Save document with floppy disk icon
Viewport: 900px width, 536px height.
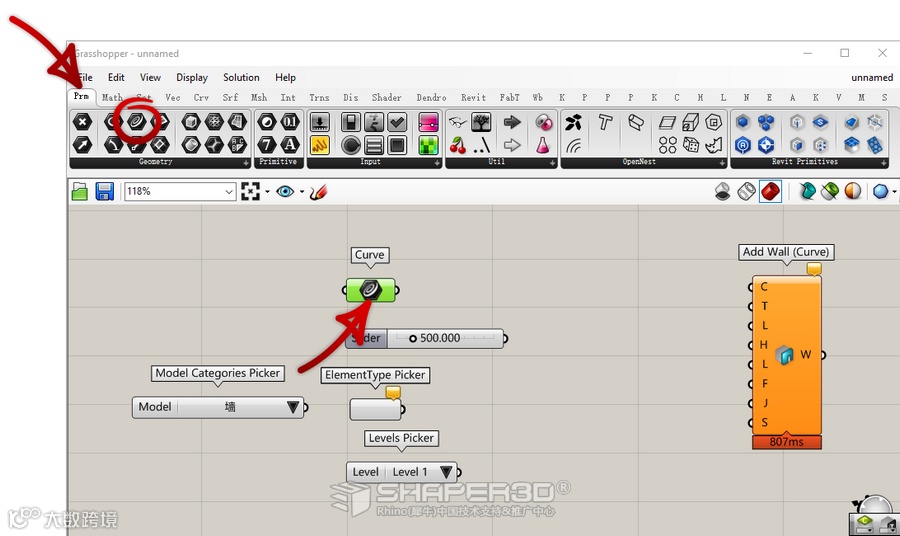click(104, 192)
